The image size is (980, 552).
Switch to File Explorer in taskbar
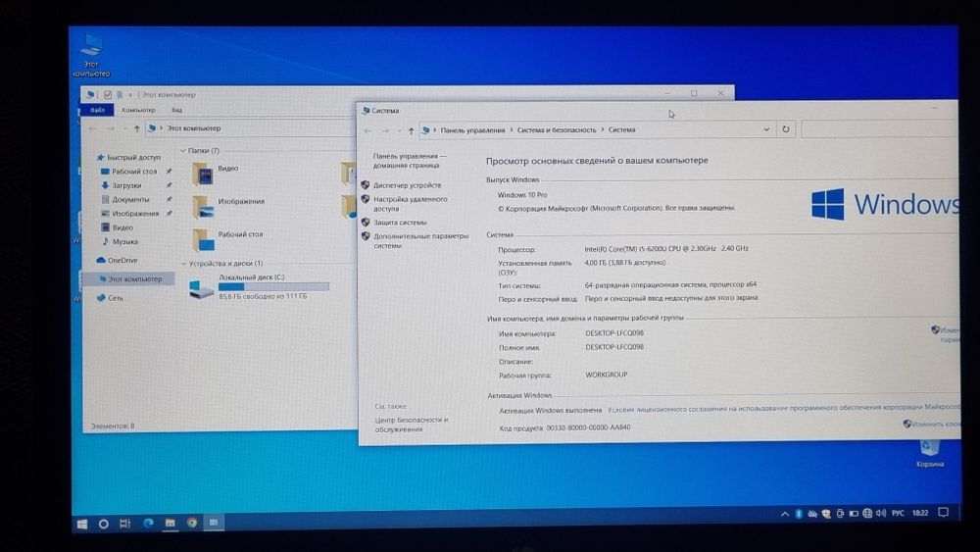[x=170, y=523]
